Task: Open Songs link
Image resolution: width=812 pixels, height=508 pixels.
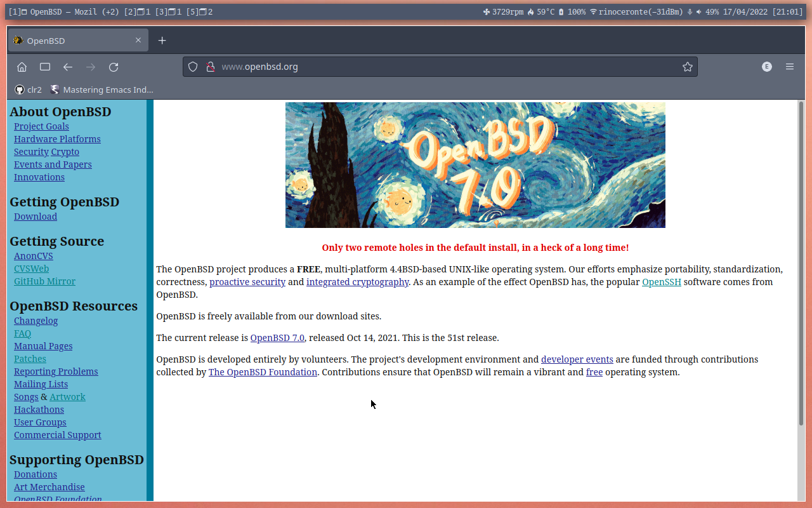Action: click(26, 397)
